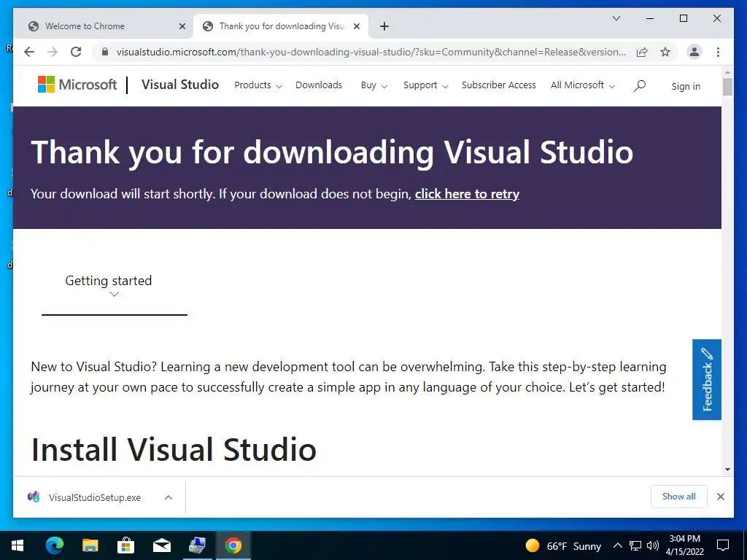This screenshot has height=560, width=747.
Task: Close the Thank you for downloading tab
Action: pos(356,26)
